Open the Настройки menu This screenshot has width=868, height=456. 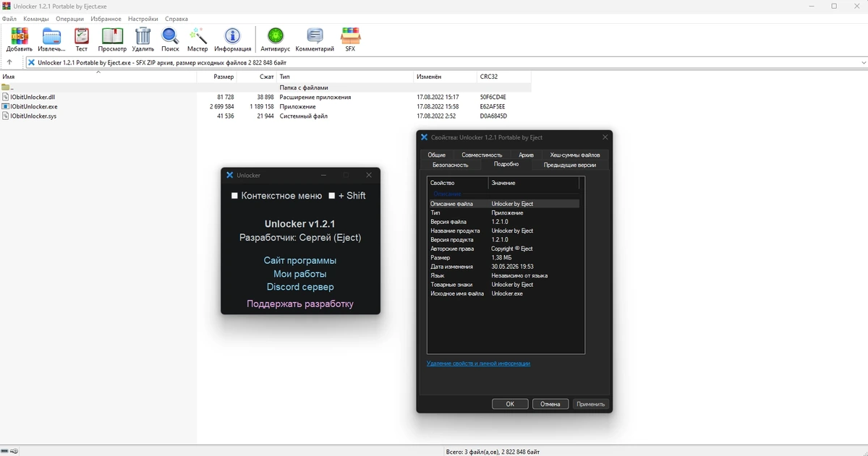click(143, 19)
